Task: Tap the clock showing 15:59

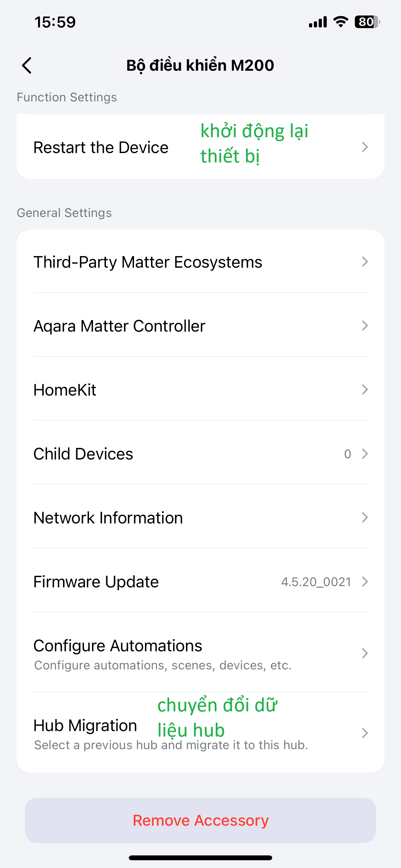Action: click(55, 22)
